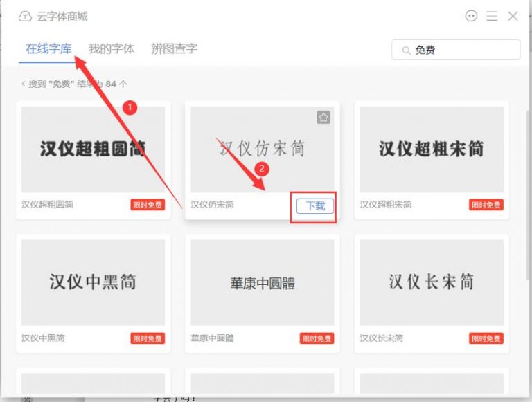Click the search magnifier icon
Viewport: 532px width, 402px height.
[x=405, y=50]
